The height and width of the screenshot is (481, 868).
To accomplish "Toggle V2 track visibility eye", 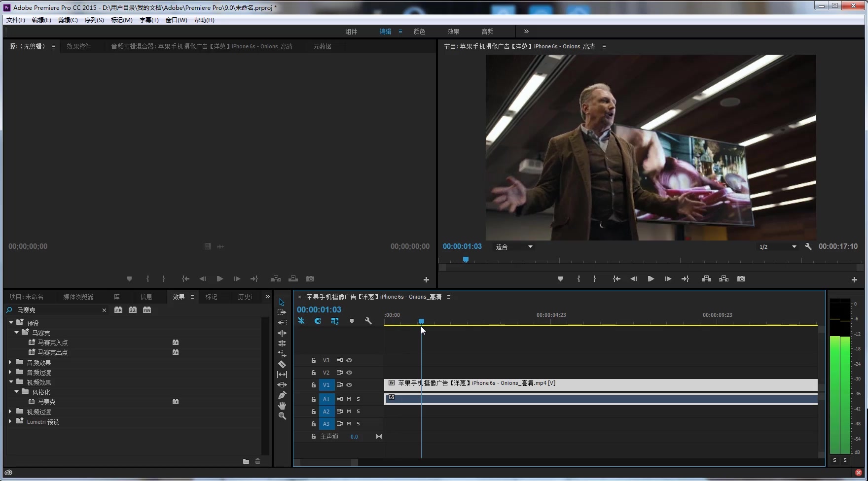I will [x=349, y=373].
